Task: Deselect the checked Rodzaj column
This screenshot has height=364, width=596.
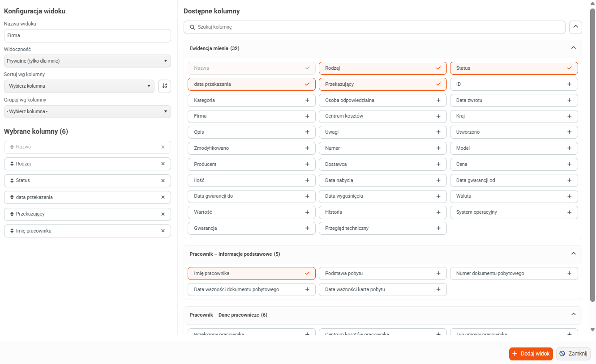Action: click(x=383, y=68)
